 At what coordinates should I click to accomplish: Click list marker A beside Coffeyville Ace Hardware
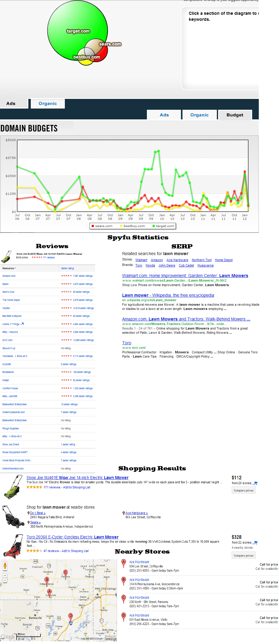click(124, 563)
